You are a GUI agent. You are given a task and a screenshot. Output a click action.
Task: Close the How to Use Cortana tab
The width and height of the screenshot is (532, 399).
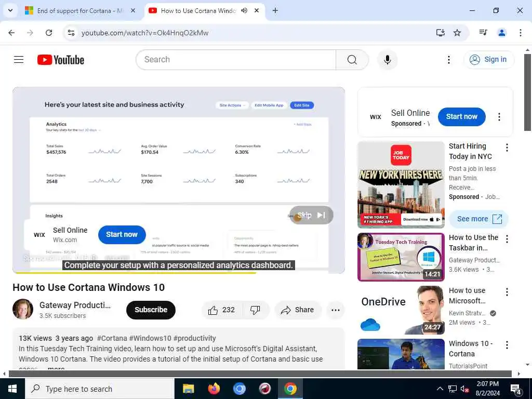tap(257, 10)
